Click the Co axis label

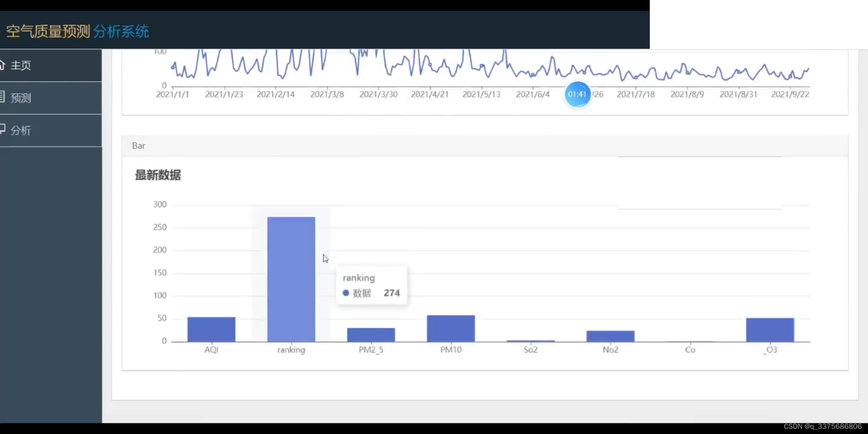[x=690, y=350]
